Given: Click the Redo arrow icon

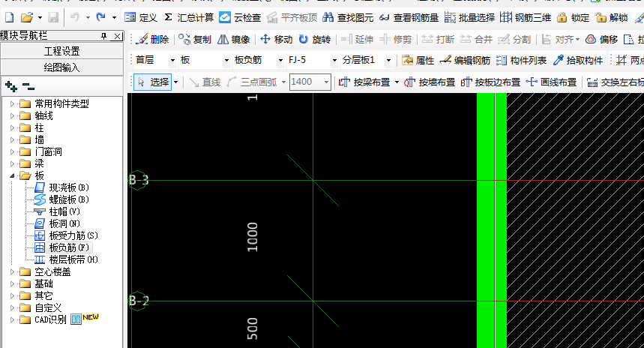Looking at the screenshot, I should click(x=101, y=17).
